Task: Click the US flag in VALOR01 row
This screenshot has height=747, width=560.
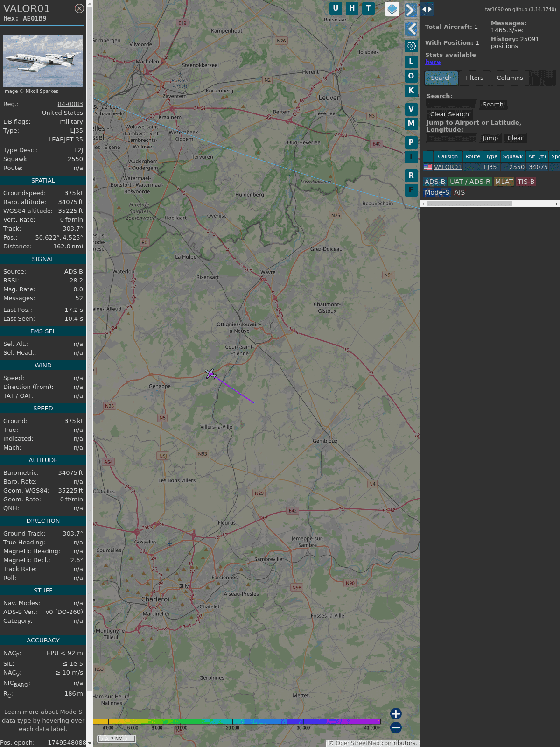Action: pos(428,167)
